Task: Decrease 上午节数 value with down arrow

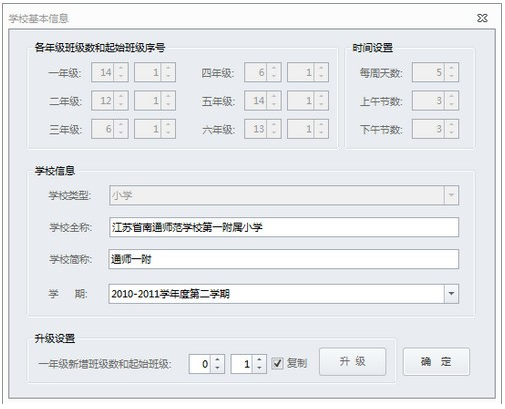Action: tap(451, 105)
